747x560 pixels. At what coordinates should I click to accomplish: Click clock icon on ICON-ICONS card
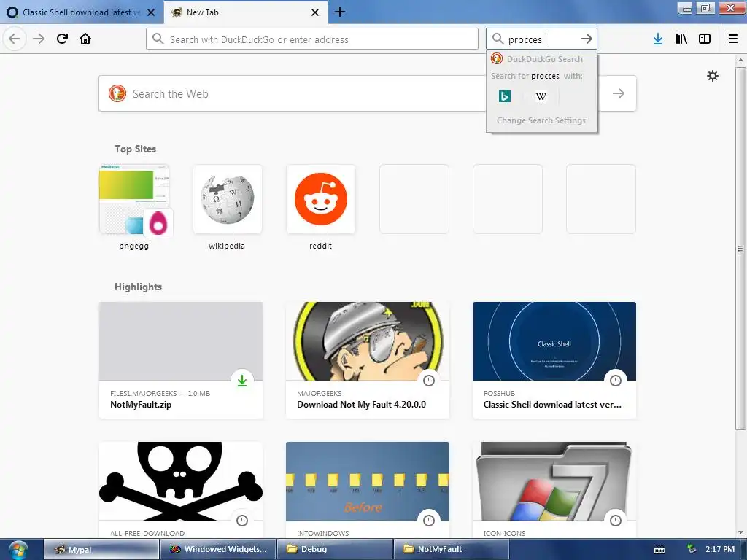click(616, 521)
